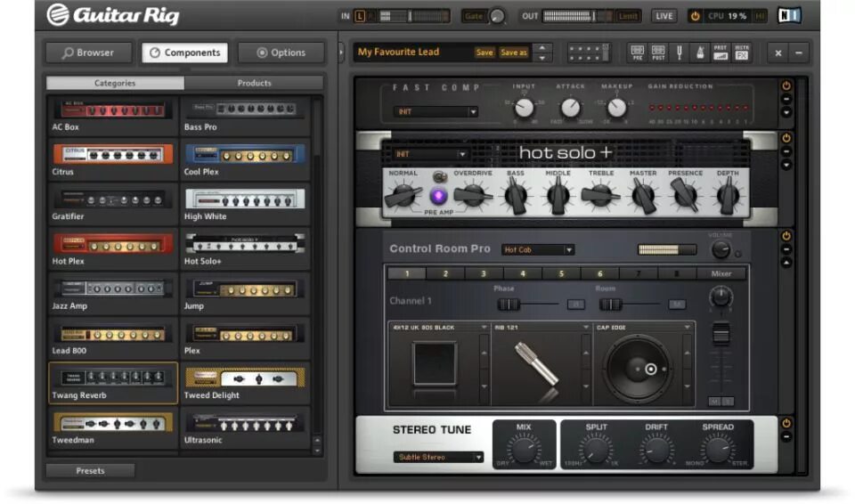
Task: Click Save as for the preset
Action: pyautogui.click(x=514, y=53)
